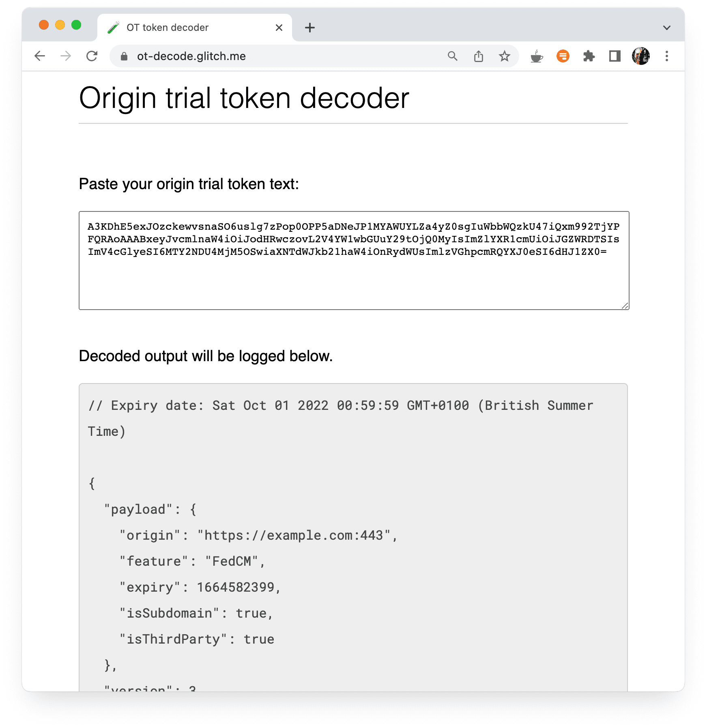Click the orange extension icon
This screenshot has height=728, width=707.
click(563, 56)
